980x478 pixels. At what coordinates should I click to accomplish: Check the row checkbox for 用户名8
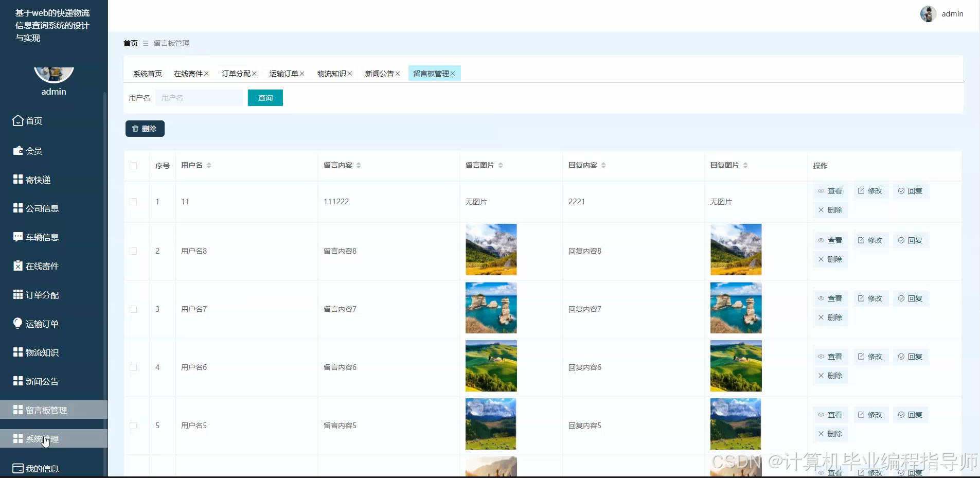coord(133,251)
